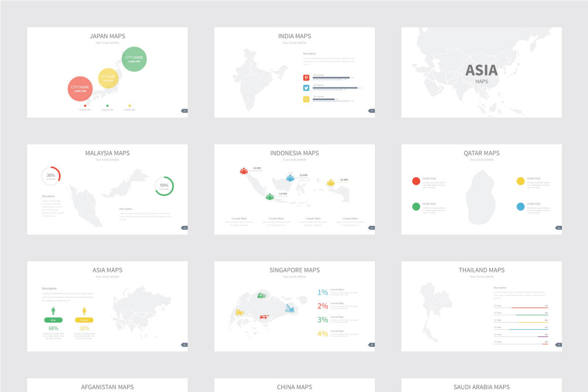Pick the green circle on Qatar slide
Viewport: 588px width, 392px height.
[416, 207]
